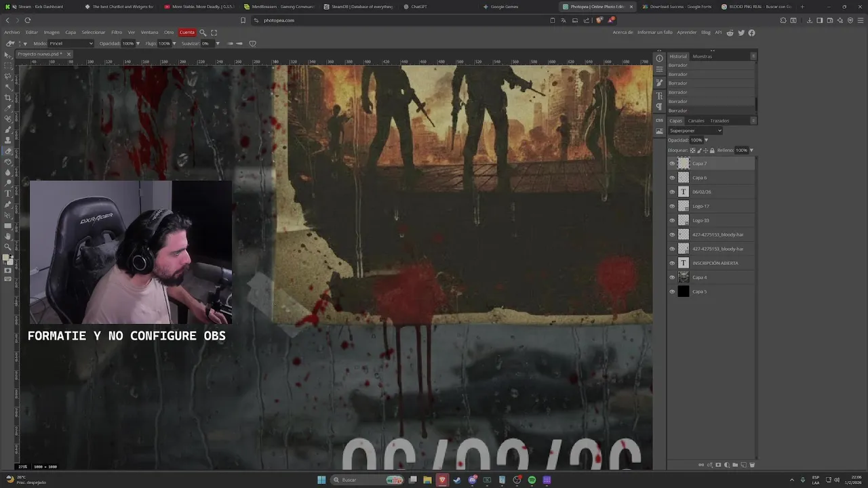Select the Eraser tool in toolbar
The height and width of the screenshot is (488, 868).
(8, 151)
